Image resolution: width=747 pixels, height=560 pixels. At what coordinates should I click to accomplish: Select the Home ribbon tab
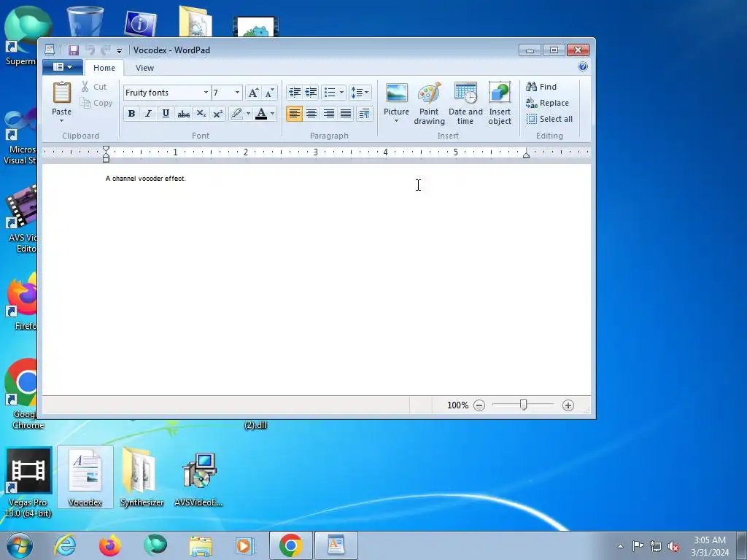[104, 68]
